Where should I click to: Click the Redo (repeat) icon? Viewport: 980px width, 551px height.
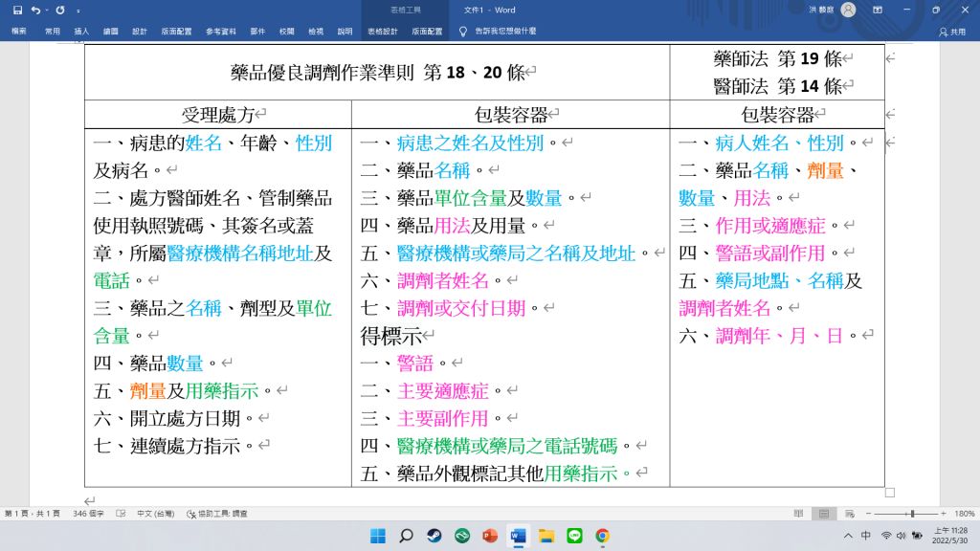click(x=60, y=10)
